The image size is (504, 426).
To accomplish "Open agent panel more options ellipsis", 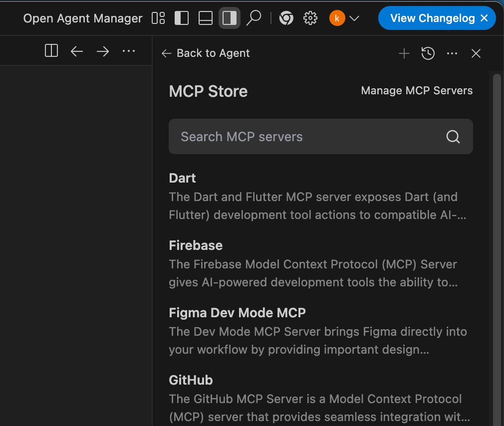I will click(x=452, y=53).
